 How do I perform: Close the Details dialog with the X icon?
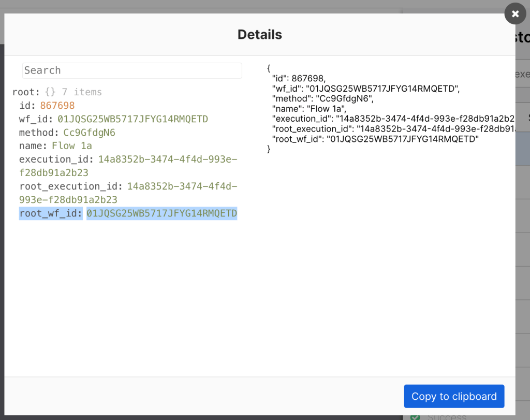[515, 14]
